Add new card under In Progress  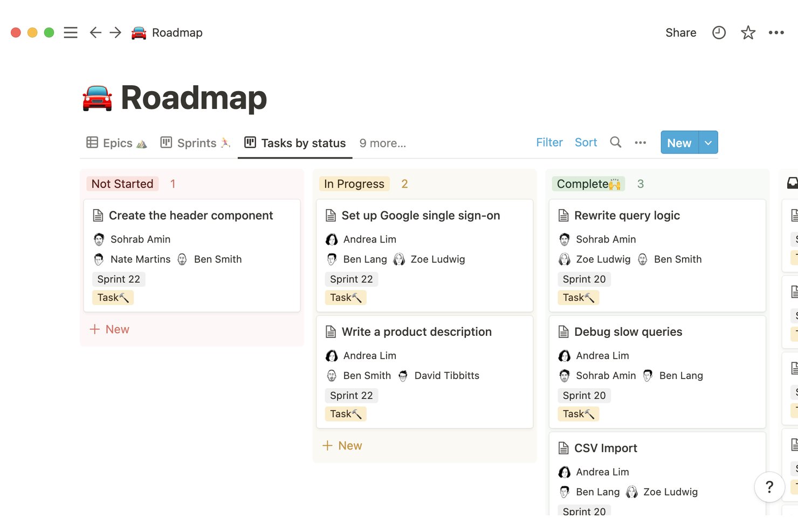tap(342, 446)
